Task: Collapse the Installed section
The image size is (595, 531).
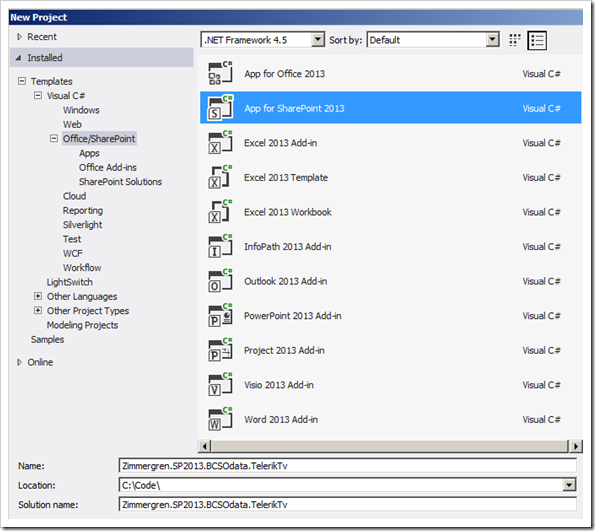Action: [18, 58]
